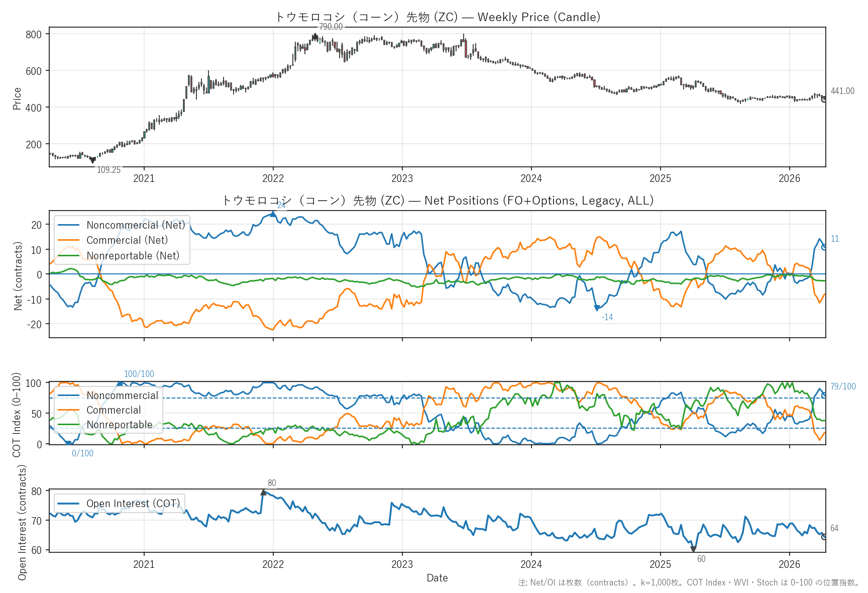Click the 790.00 price high triangle marker

315,37
